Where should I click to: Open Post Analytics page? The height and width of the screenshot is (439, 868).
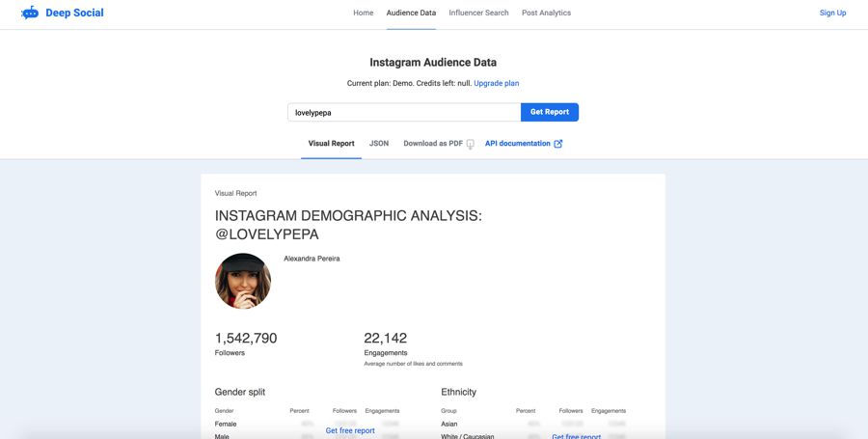(546, 13)
